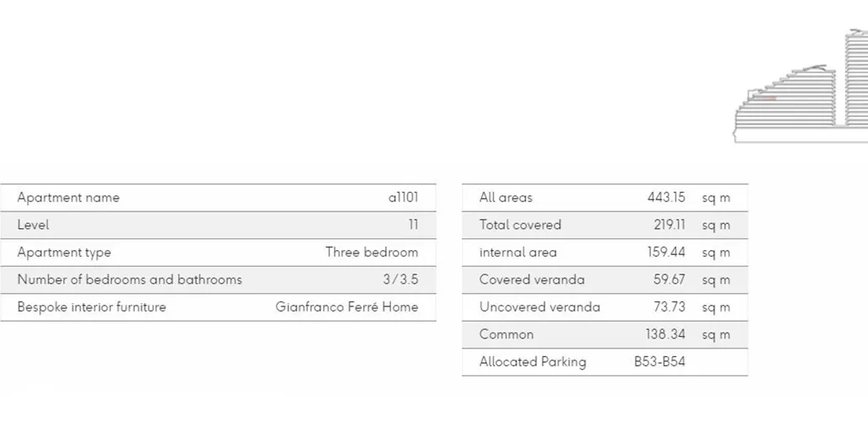
Task: Click the 3 / 3.5 bedrooms and bathrooms value
Action: (400, 280)
